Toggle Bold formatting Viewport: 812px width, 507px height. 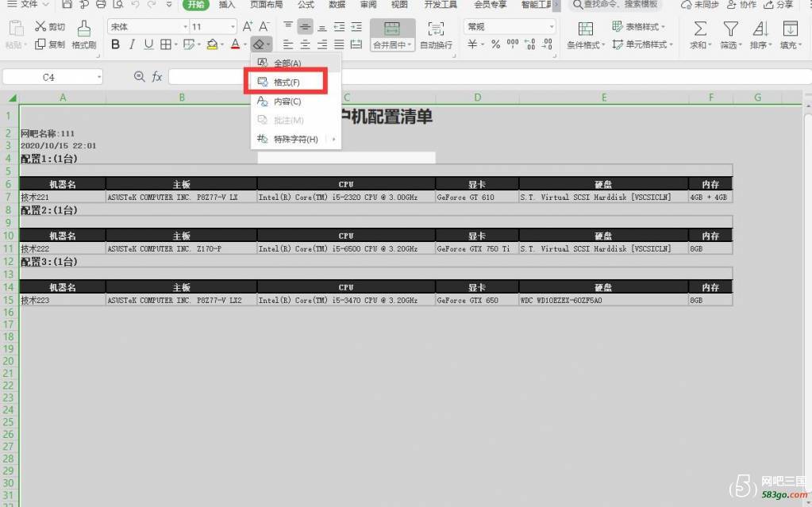(115, 44)
